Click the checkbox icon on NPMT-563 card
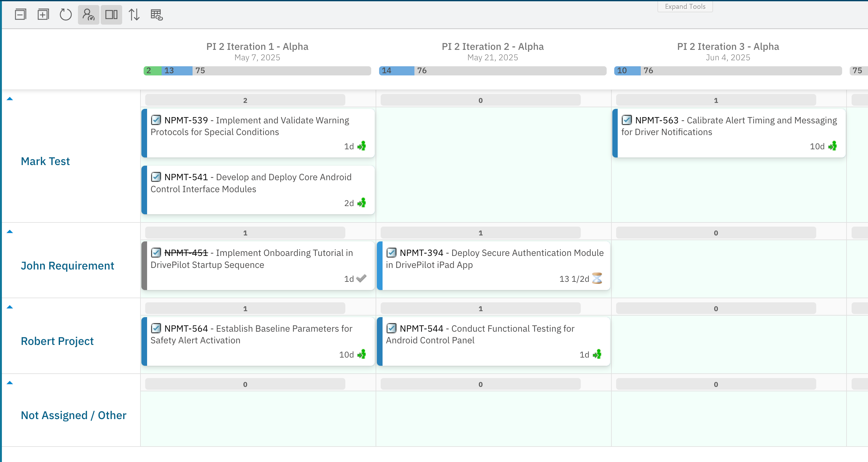This screenshot has width=868, height=462. point(627,120)
